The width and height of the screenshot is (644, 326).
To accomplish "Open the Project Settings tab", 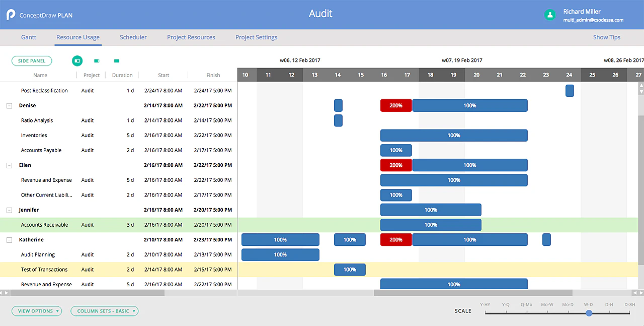I will 256,37.
